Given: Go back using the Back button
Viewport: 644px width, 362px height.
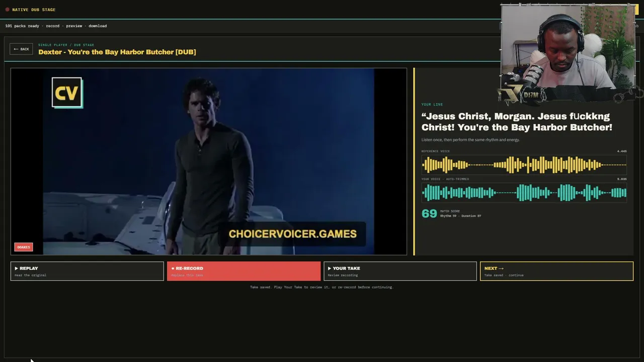Looking at the screenshot, I should pos(21,49).
